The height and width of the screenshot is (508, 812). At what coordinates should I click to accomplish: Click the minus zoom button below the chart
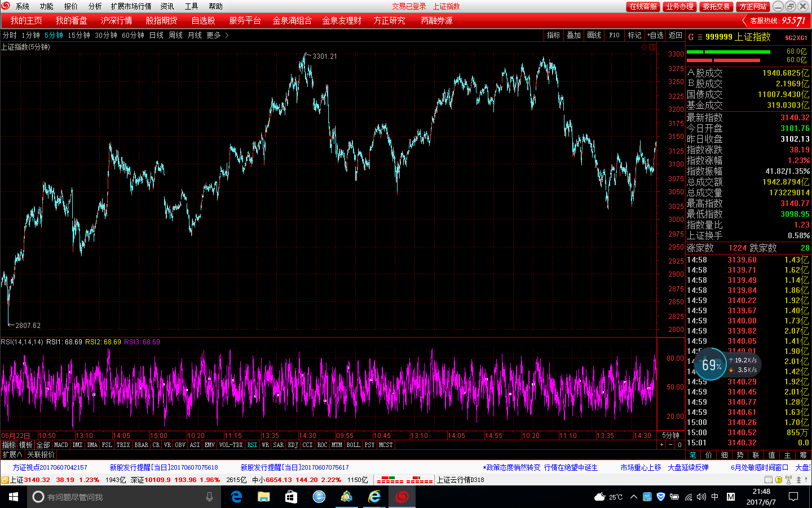pos(670,445)
